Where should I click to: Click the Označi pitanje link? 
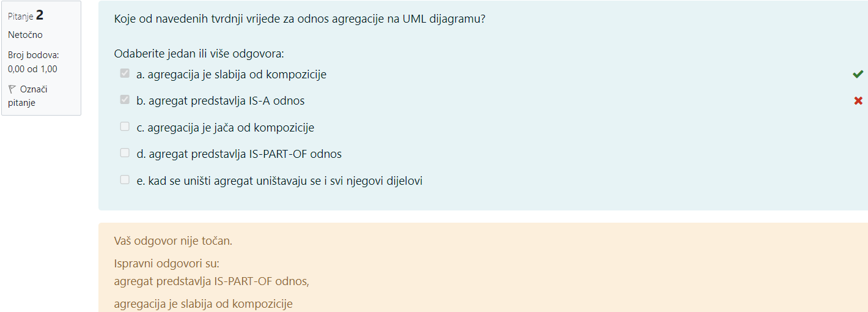tap(28, 96)
